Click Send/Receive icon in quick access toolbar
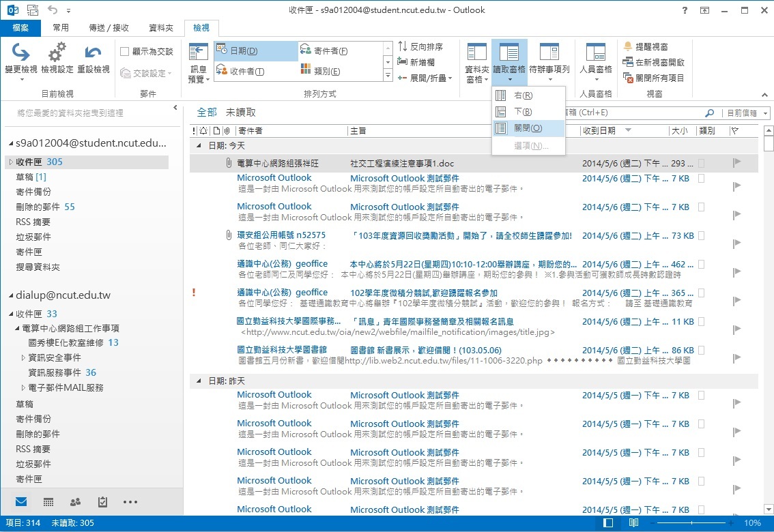The height and width of the screenshot is (532, 774). pos(33,10)
